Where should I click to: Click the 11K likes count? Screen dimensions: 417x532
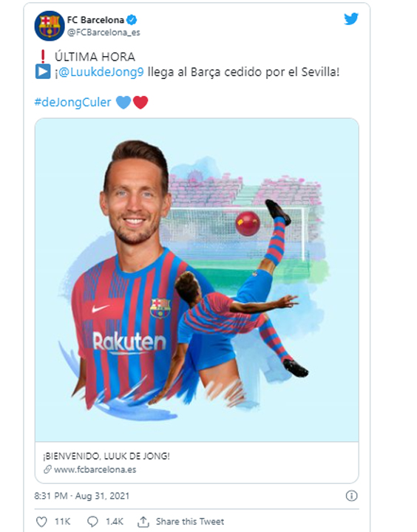(x=63, y=522)
